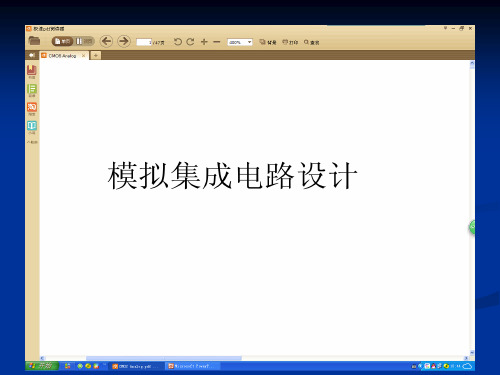Screen dimensions: 500x375
Task: Go to the previous page arrow
Action: (x=107, y=41)
